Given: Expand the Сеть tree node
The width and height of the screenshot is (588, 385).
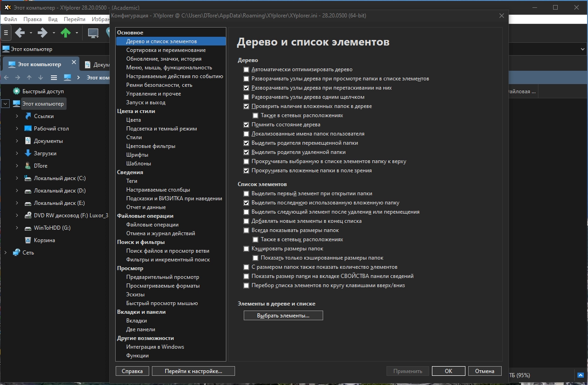Looking at the screenshot, I should point(6,253).
